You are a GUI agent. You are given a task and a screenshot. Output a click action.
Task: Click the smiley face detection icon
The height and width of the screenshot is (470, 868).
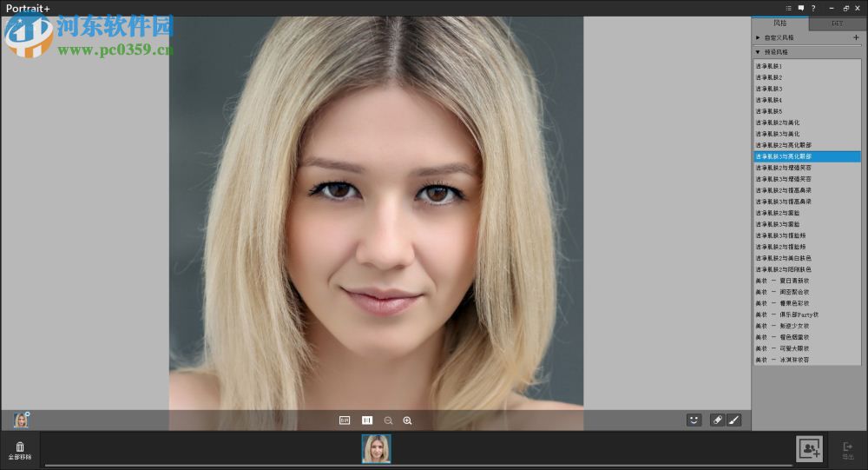pyautogui.click(x=694, y=420)
